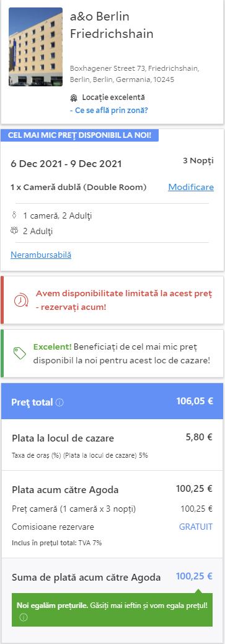225x644 pixels.
Task: Open 'Ce se află prin zonă?' link
Action: (109, 111)
